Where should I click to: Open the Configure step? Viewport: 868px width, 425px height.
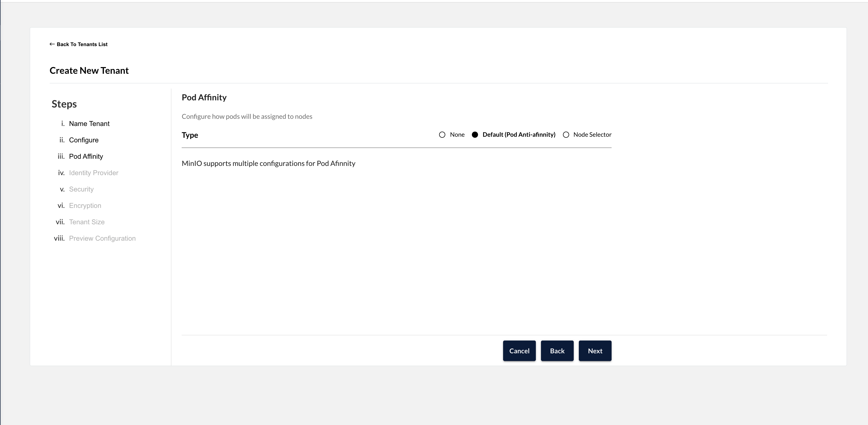[x=84, y=140]
